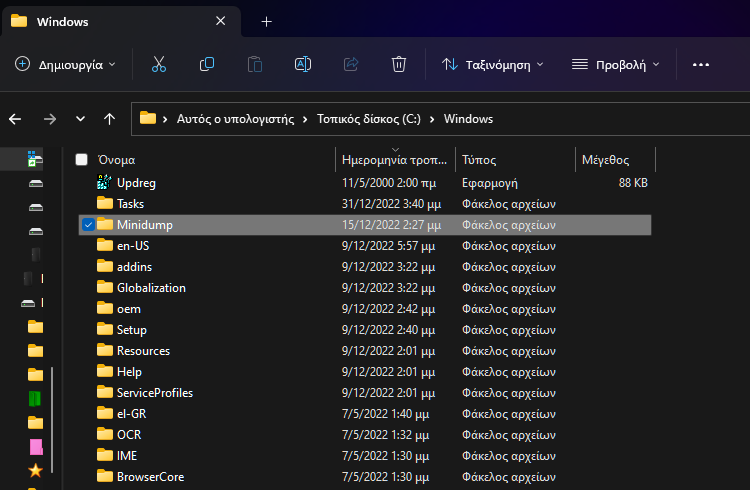Sort by Μέγεθος column header
The width and height of the screenshot is (750, 490).
[x=605, y=160]
